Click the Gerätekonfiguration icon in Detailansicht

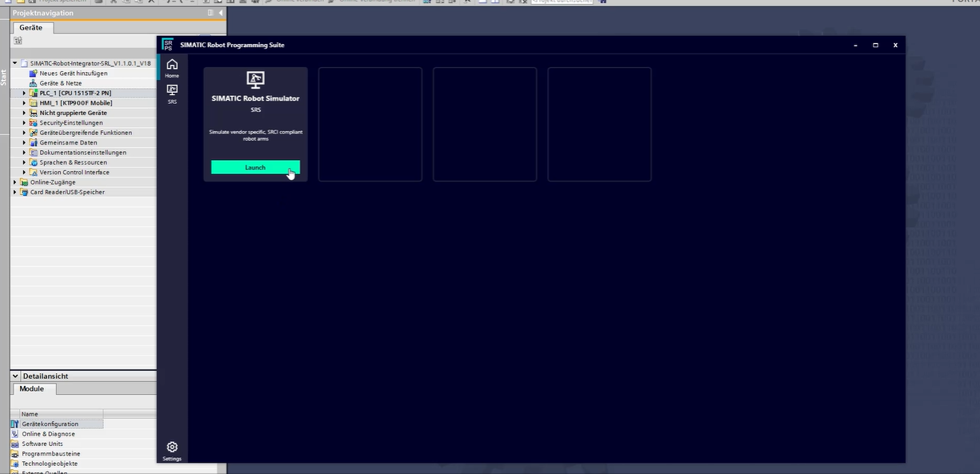(x=15, y=424)
